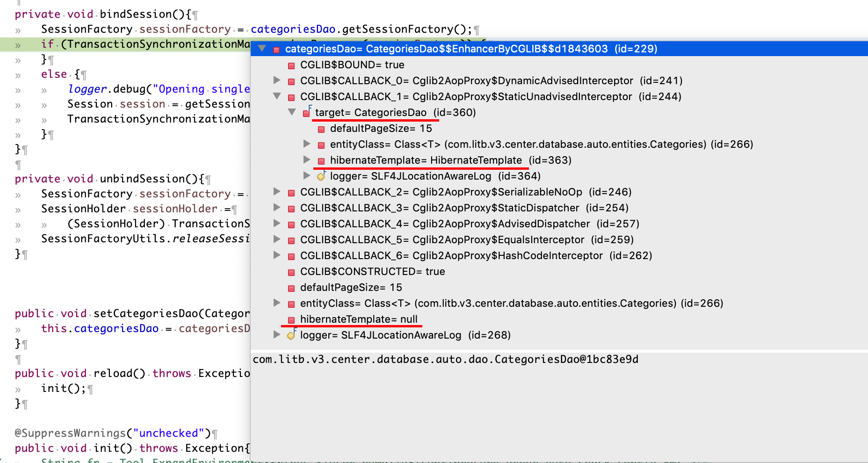Expand logger (id=364) node
The width and height of the screenshot is (868, 463).
tap(307, 176)
